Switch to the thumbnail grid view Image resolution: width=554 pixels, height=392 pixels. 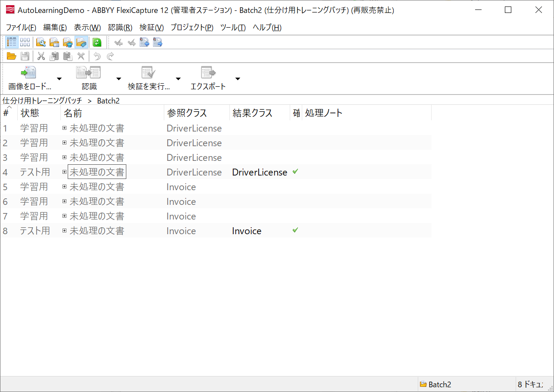click(25, 42)
